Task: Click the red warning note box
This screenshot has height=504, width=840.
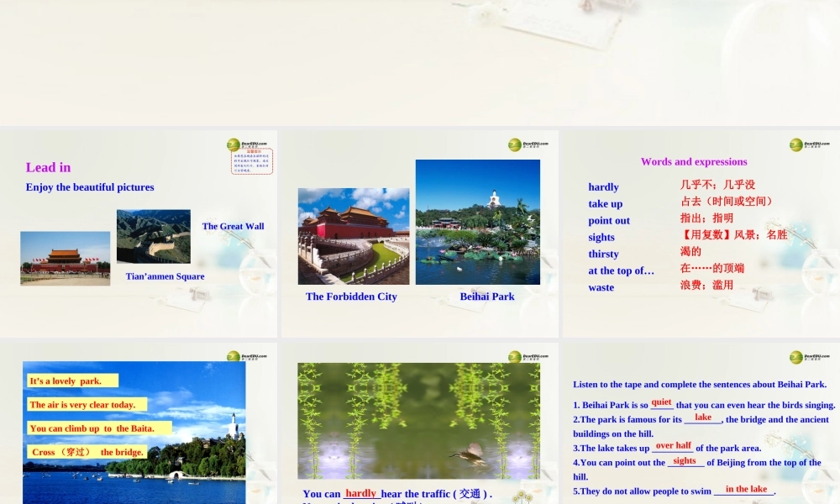Action: tap(254, 160)
